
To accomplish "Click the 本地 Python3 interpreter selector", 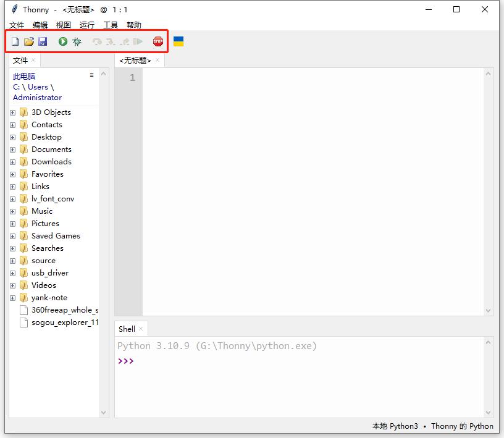I will pyautogui.click(x=395, y=426).
